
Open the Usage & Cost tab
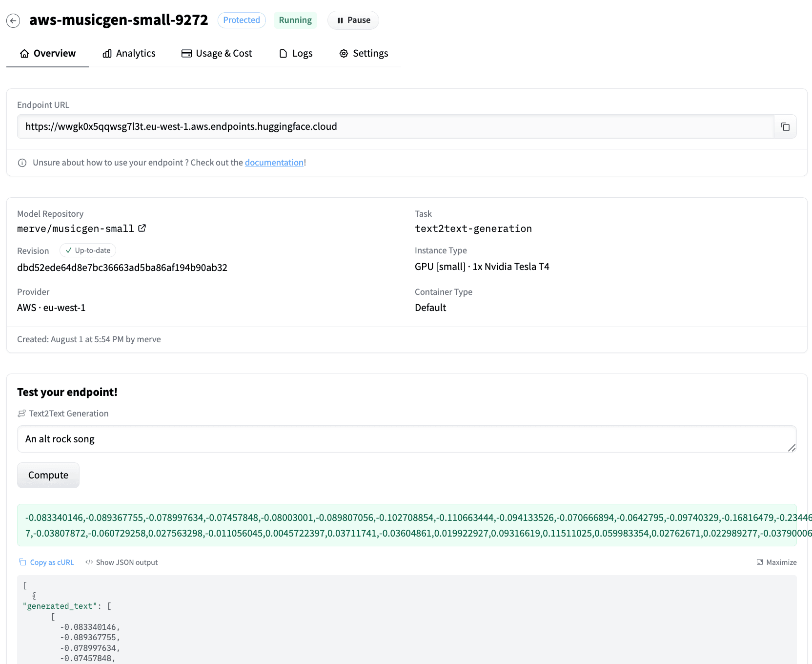point(217,53)
